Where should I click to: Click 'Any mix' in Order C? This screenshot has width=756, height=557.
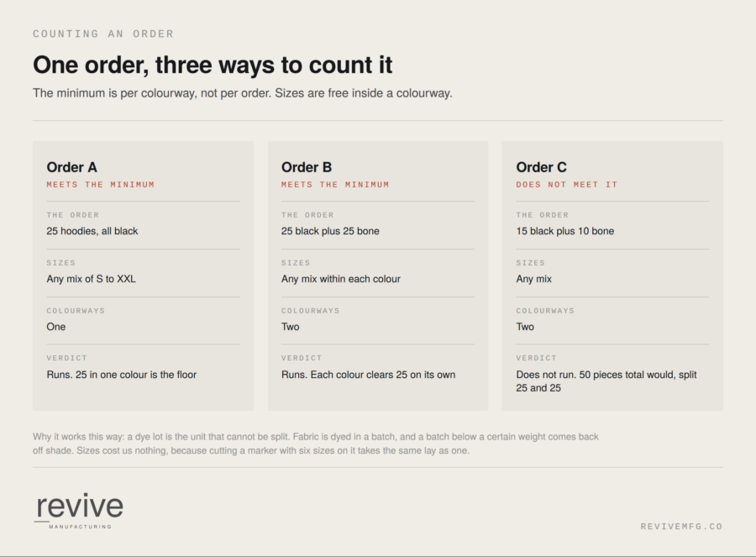point(533,279)
